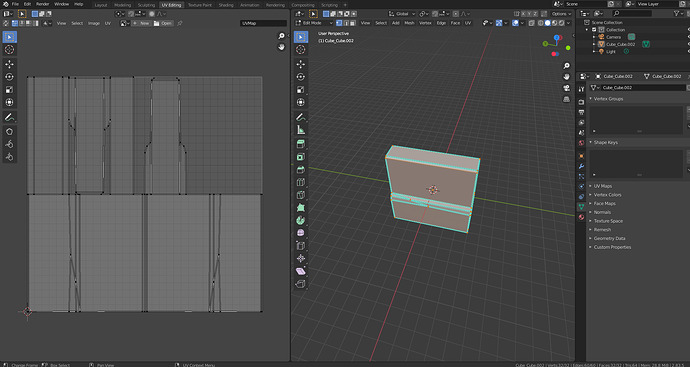Select the UV editor Transform tool

[x=9, y=103]
